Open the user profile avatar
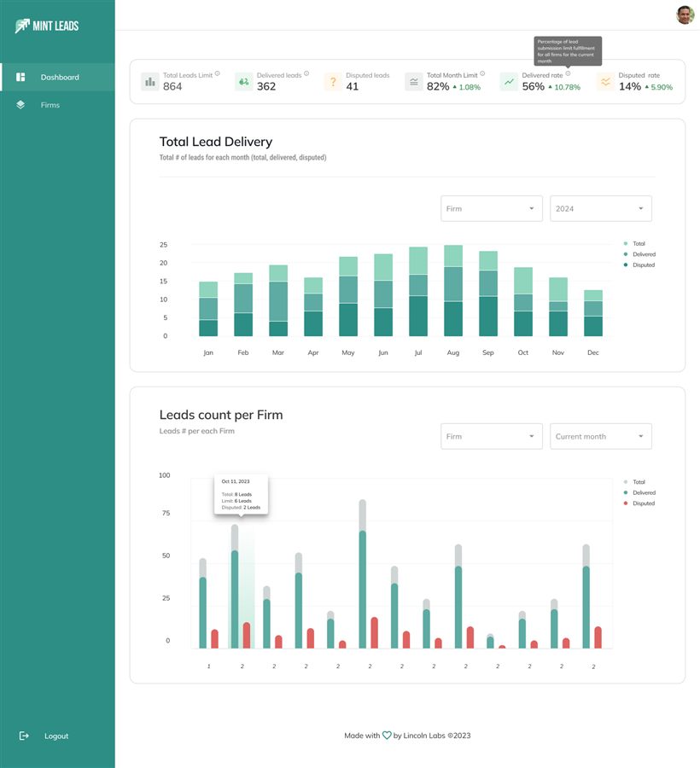 [x=685, y=15]
